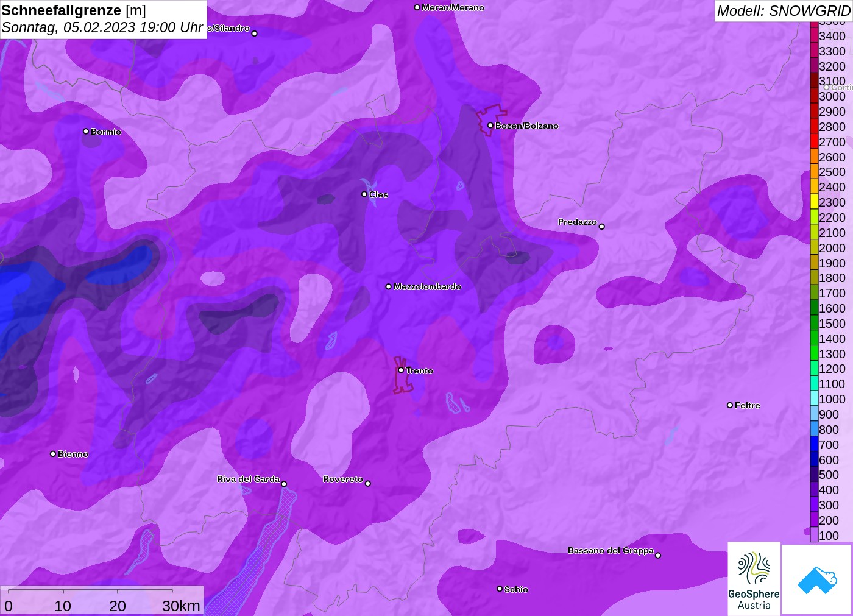Click the '2000' legend value
This screenshot has height=616, width=853.
point(832,248)
